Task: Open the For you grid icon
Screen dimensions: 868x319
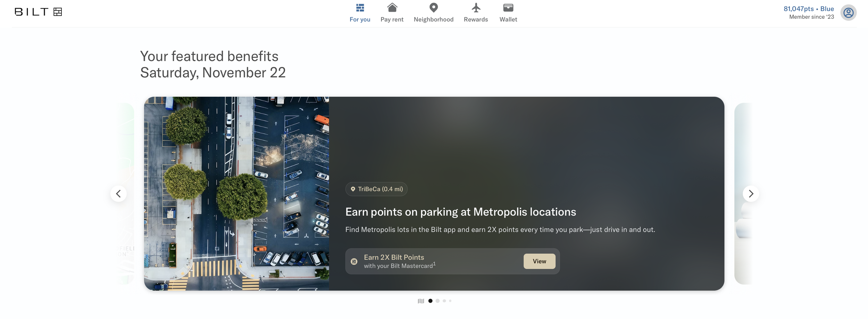Action: 360,8
